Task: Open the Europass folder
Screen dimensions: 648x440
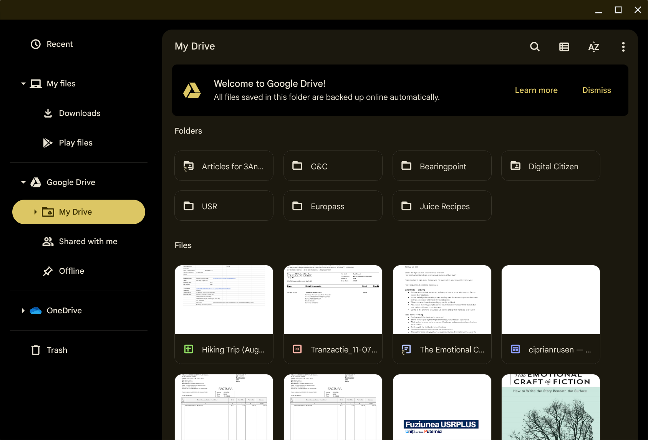Action: 333,206
